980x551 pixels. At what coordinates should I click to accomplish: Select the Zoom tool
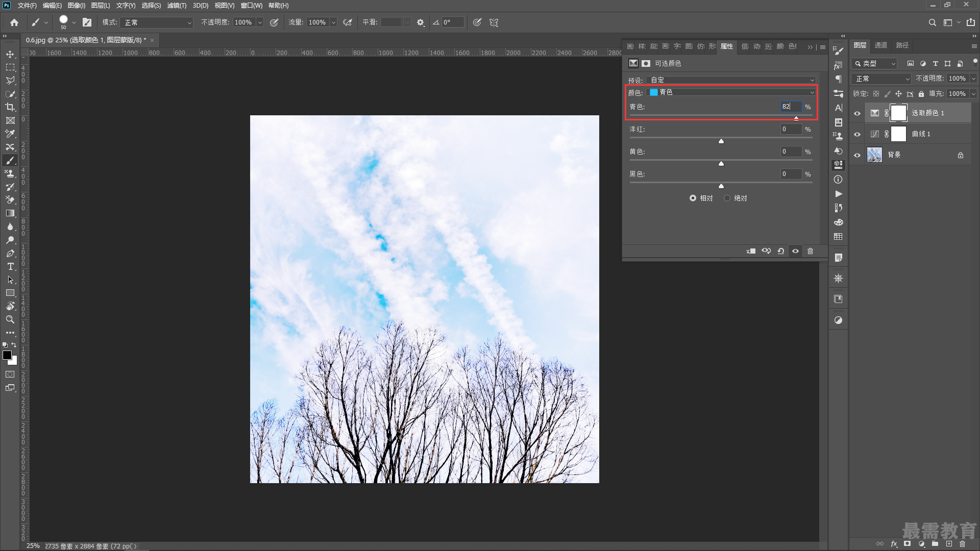10,319
